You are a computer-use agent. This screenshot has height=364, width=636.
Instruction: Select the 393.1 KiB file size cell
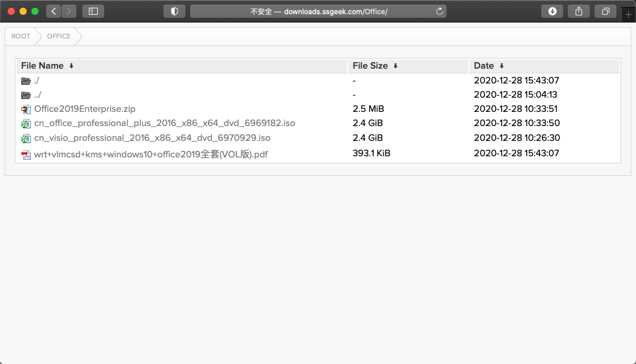[371, 153]
